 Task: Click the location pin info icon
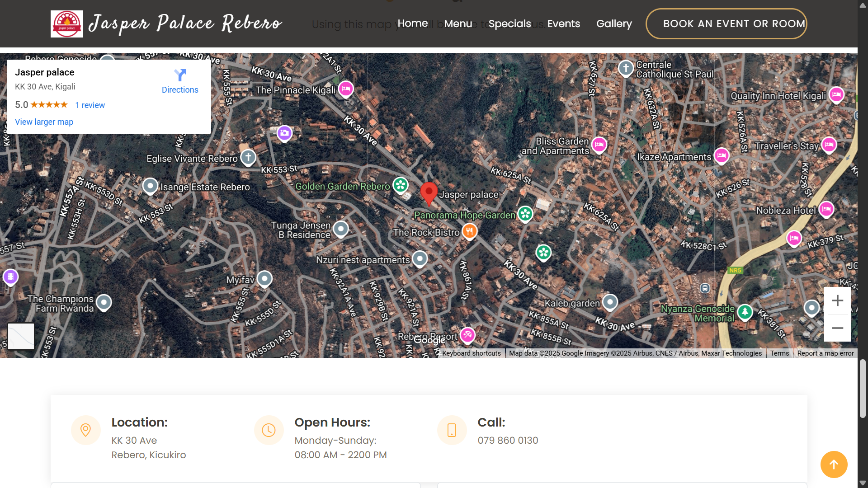(x=85, y=430)
